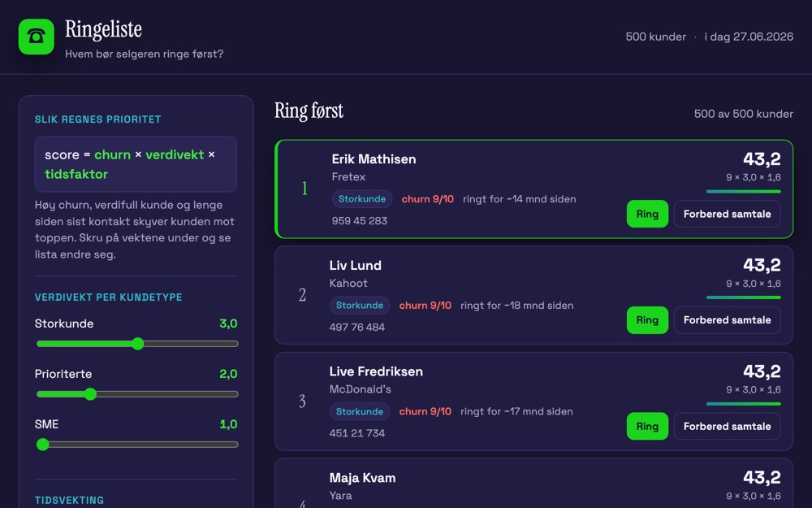
Task: Click phone number 497 76 484
Action: pyautogui.click(x=356, y=327)
